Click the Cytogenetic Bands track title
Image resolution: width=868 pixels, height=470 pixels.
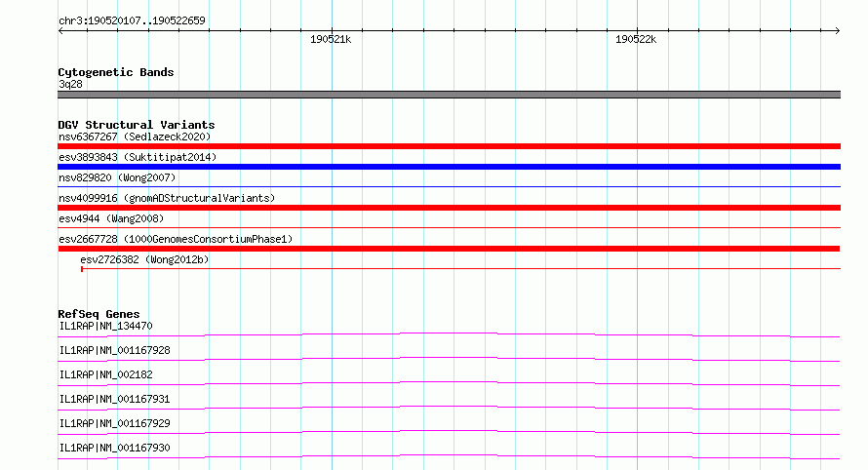point(116,72)
